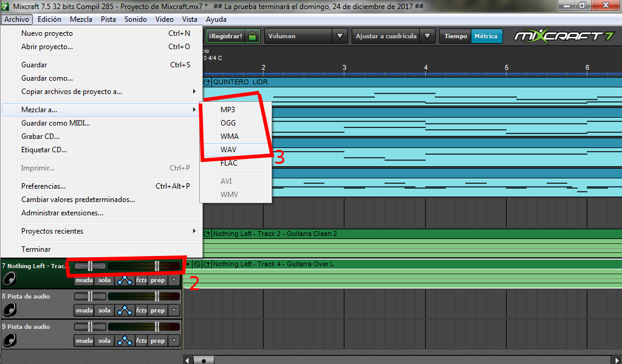
Task: Select the QUINTERO. LIDR clip title
Action: tap(241, 82)
